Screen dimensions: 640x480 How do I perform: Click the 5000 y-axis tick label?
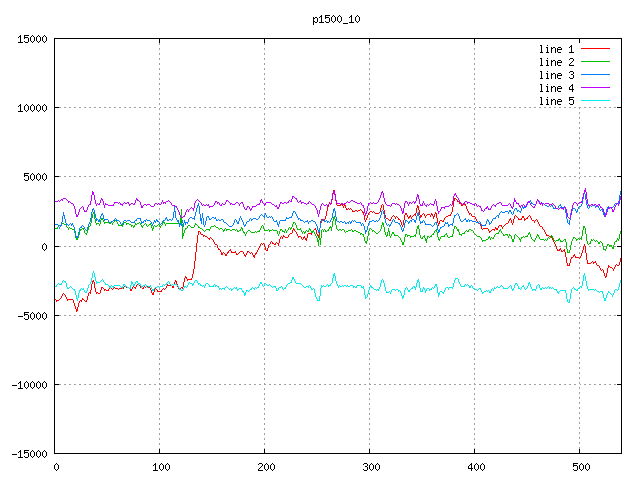35,177
